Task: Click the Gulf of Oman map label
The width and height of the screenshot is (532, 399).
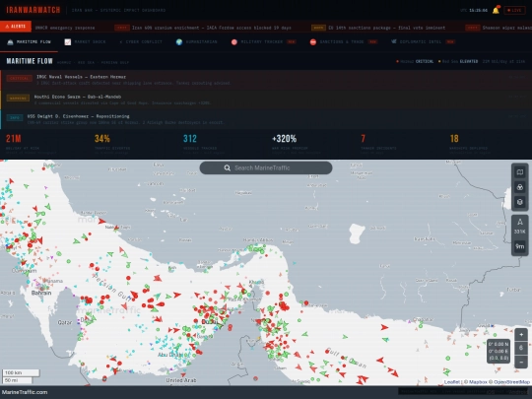Action: tap(346, 359)
